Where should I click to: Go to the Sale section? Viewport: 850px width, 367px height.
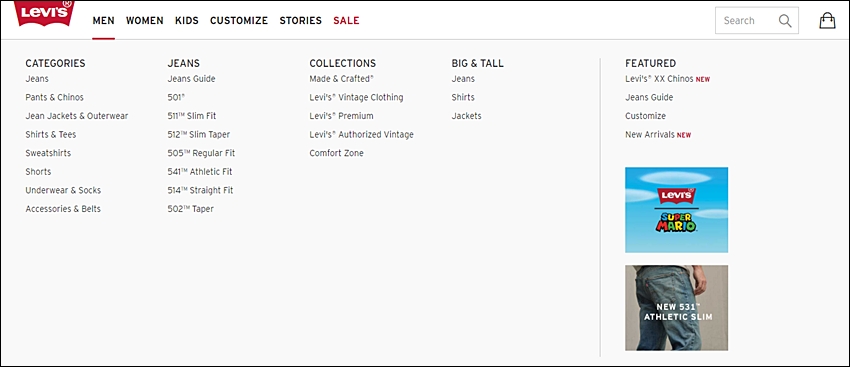pos(346,21)
